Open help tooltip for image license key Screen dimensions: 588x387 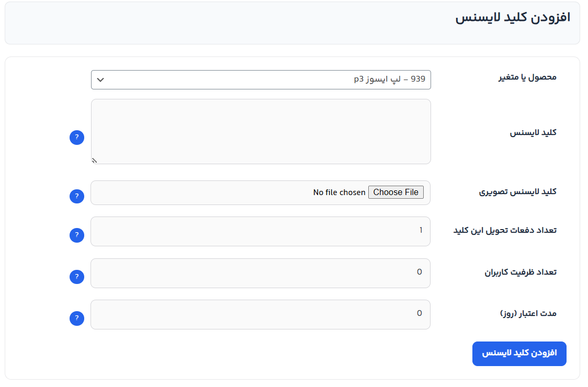77,197
